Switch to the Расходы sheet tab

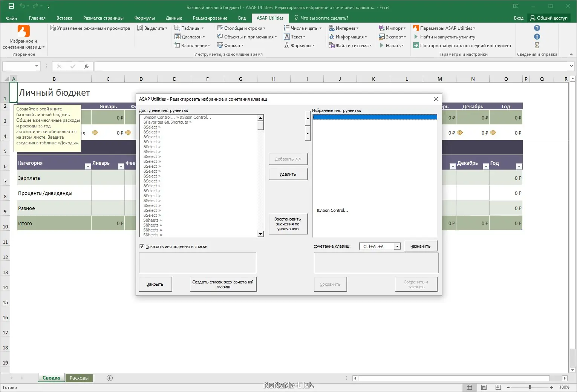[79, 378]
